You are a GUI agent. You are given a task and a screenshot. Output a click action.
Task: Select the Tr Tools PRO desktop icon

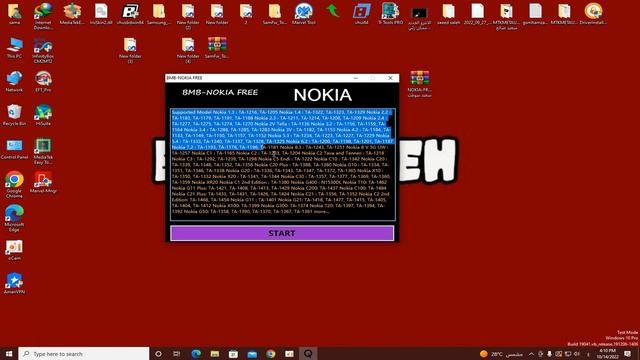pos(391,14)
